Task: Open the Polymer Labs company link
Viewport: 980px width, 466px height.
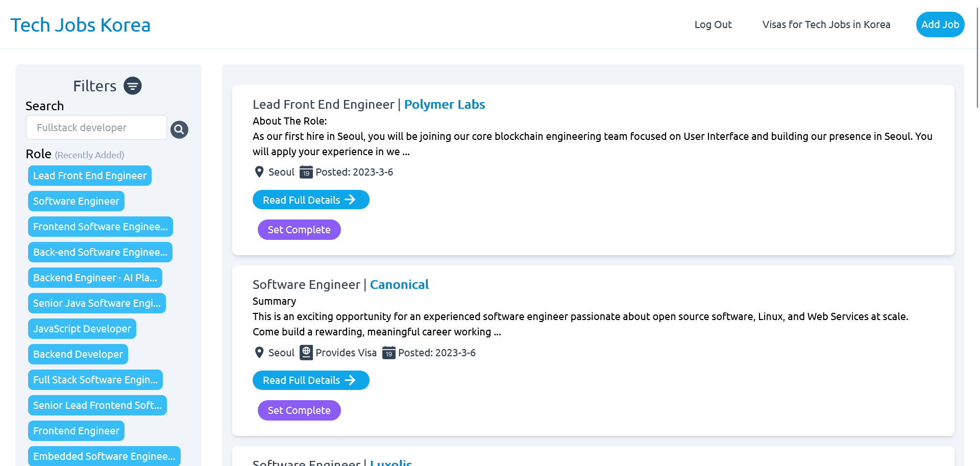Action: 445,105
